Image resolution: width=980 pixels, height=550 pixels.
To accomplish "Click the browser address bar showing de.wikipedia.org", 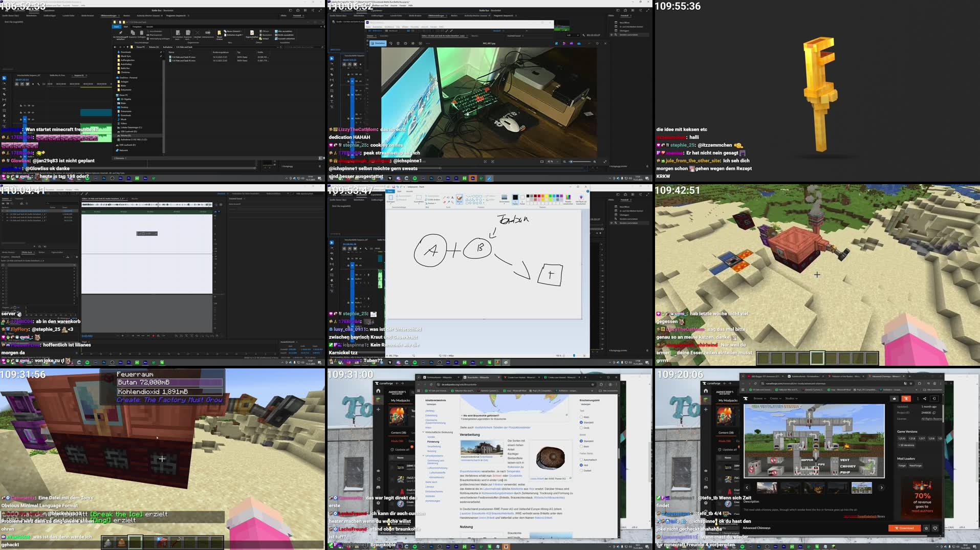I will (459, 384).
